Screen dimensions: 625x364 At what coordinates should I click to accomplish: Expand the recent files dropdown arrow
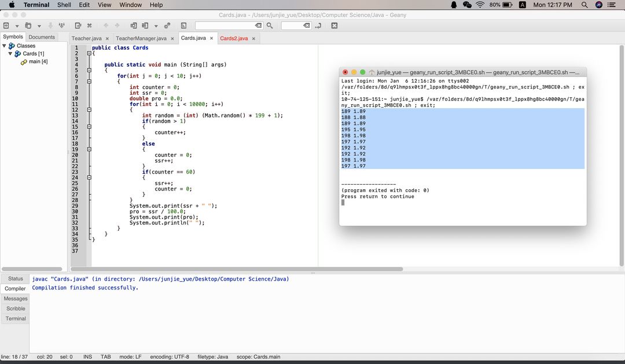[39, 26]
